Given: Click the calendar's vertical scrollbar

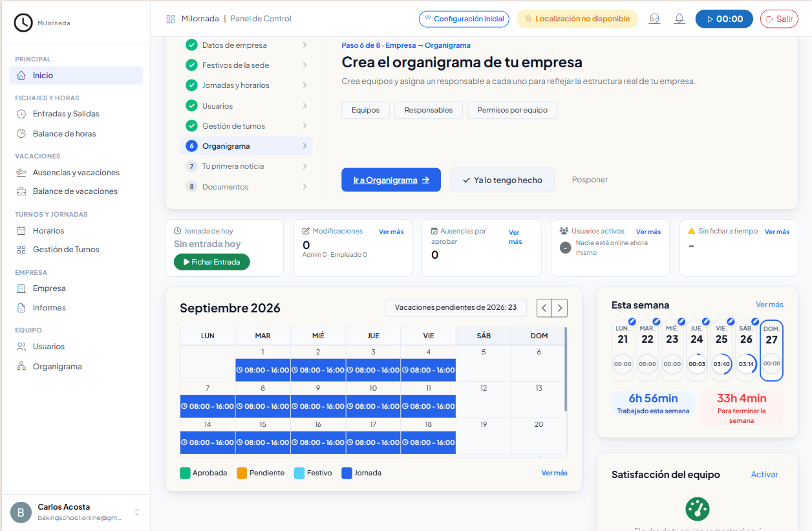Looking at the screenshot, I should click(566, 369).
